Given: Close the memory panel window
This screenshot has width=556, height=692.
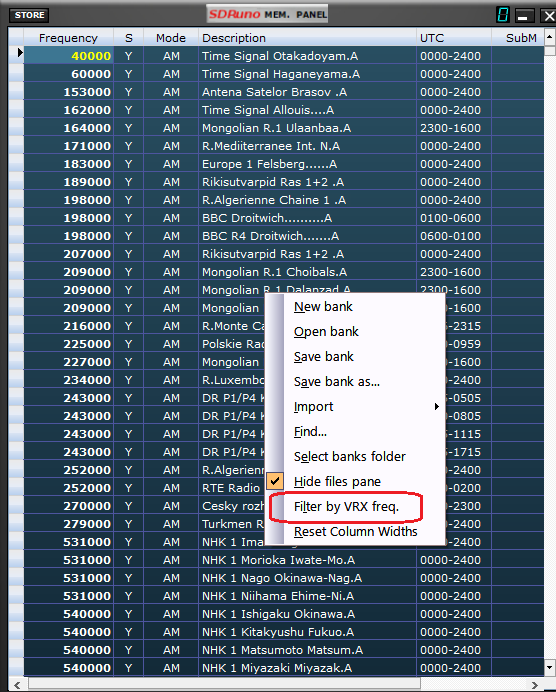Looking at the screenshot, I should click(548, 16).
